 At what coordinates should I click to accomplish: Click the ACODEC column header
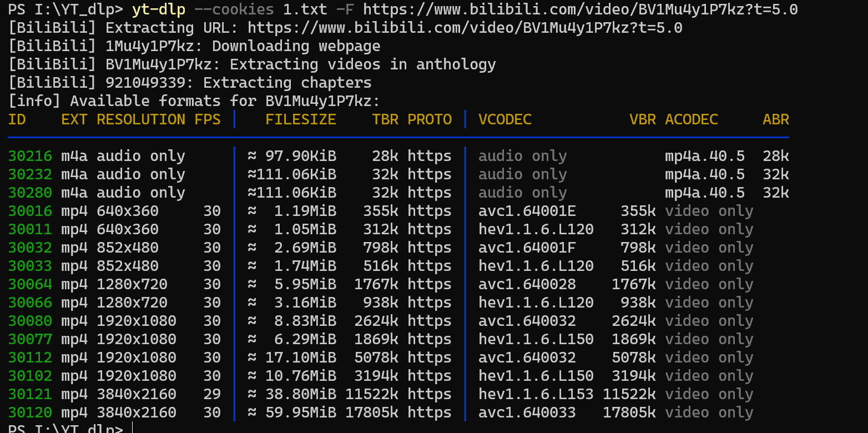(x=692, y=119)
